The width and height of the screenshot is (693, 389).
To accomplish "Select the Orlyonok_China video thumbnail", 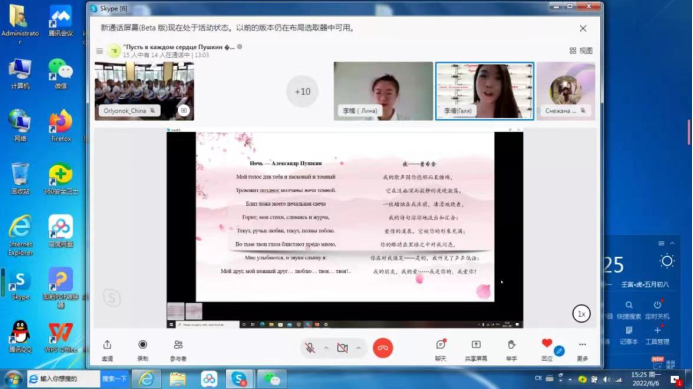I will coord(144,91).
